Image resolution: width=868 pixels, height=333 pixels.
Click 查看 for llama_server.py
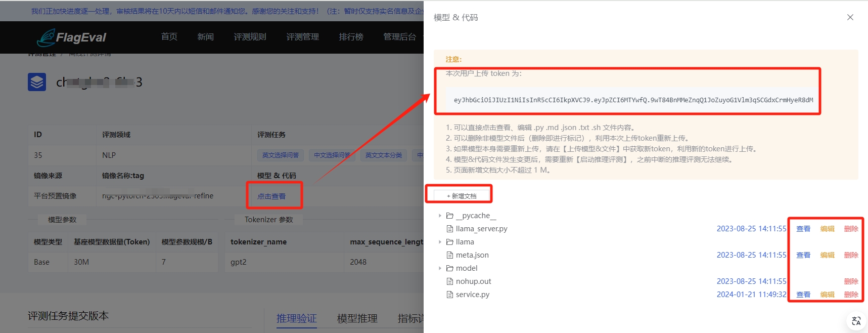[803, 229]
